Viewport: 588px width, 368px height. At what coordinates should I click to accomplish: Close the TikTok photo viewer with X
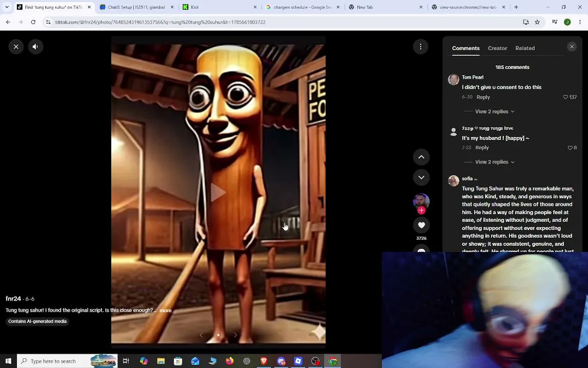coord(16,47)
